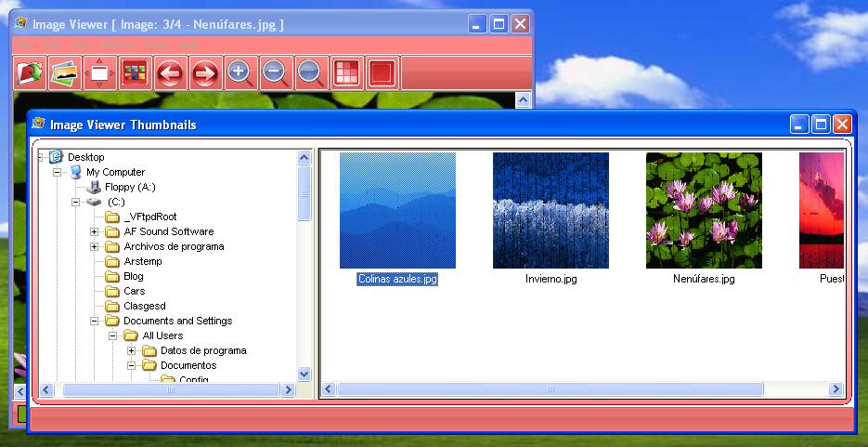Screen dimensions: 868x447
Task: Select Documentos folder in the tree
Action: tap(188, 365)
